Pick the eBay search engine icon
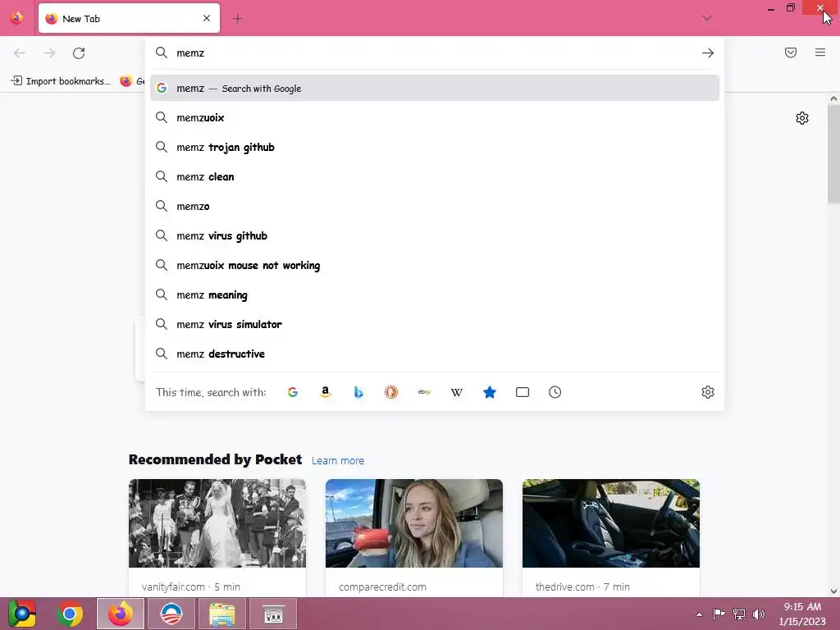 click(424, 392)
